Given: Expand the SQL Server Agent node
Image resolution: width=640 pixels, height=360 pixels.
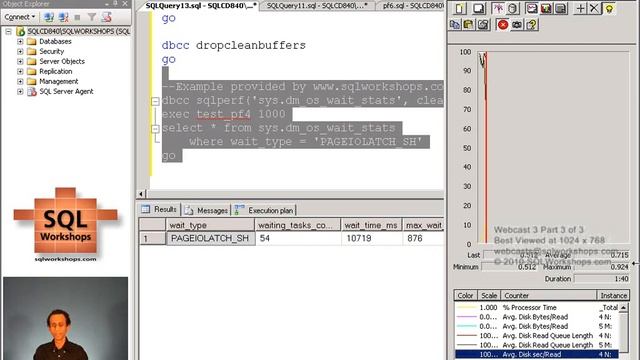Looking at the screenshot, I should [x=20, y=91].
